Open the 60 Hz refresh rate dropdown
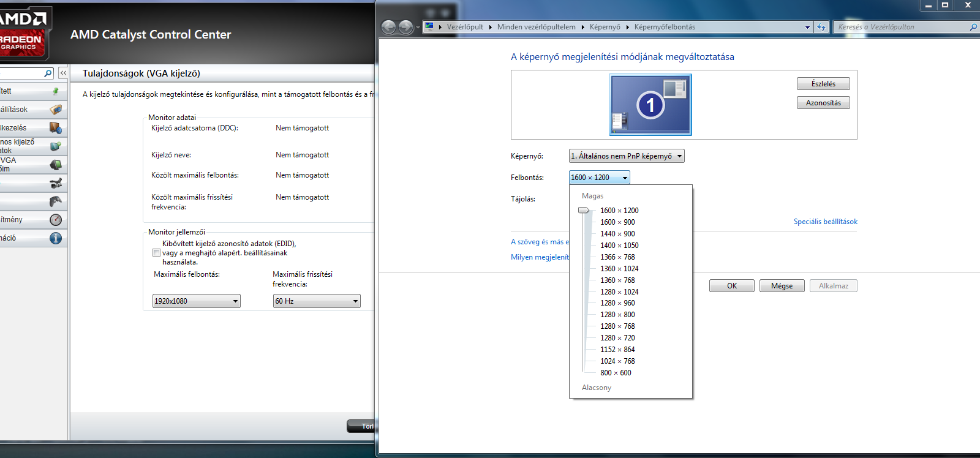 pyautogui.click(x=317, y=301)
